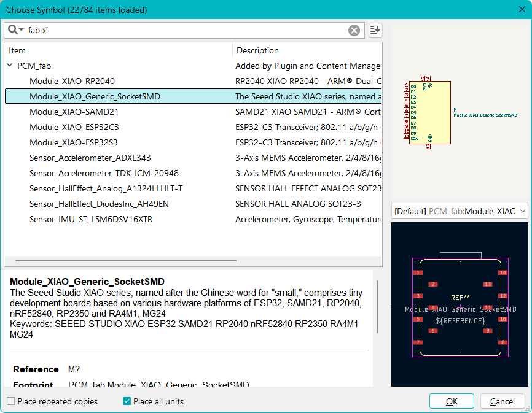The height and width of the screenshot is (413, 532).
Task: Clear the search field with the X icon
Action: pyautogui.click(x=354, y=31)
